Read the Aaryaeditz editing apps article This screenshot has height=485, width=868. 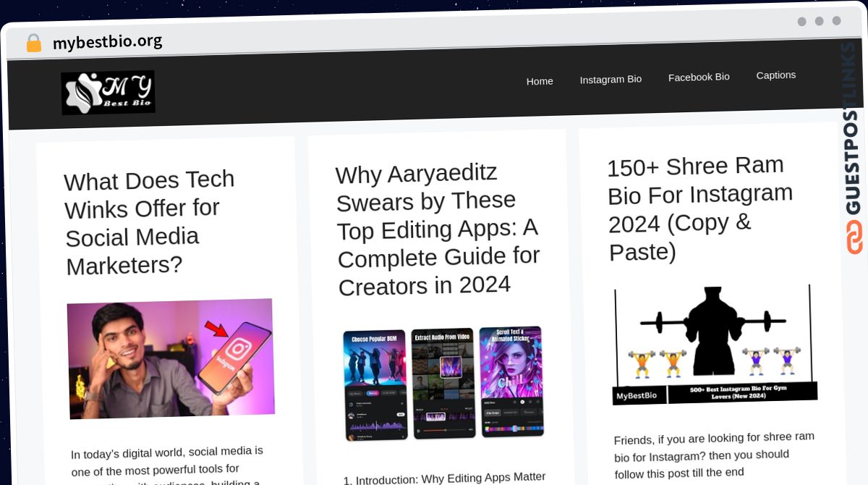(438, 230)
